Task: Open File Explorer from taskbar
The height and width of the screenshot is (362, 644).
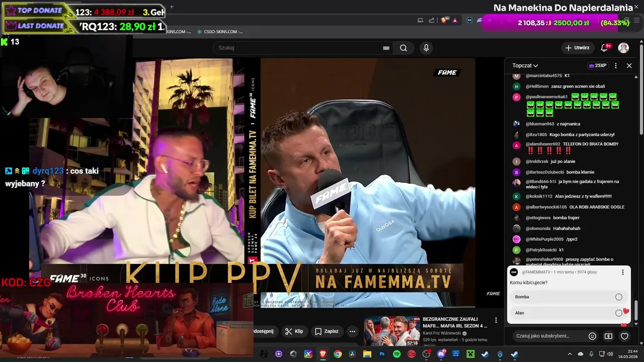Action: [x=367, y=354]
